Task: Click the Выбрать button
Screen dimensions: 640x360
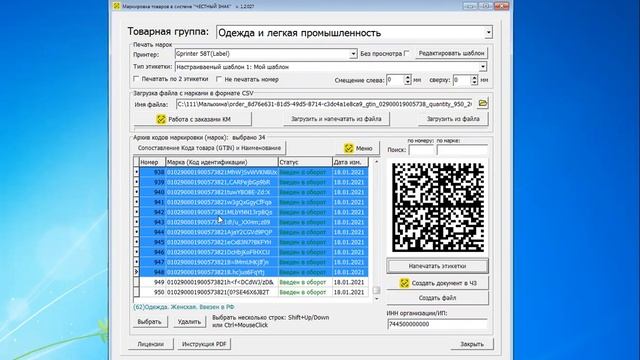Action: 149,322
